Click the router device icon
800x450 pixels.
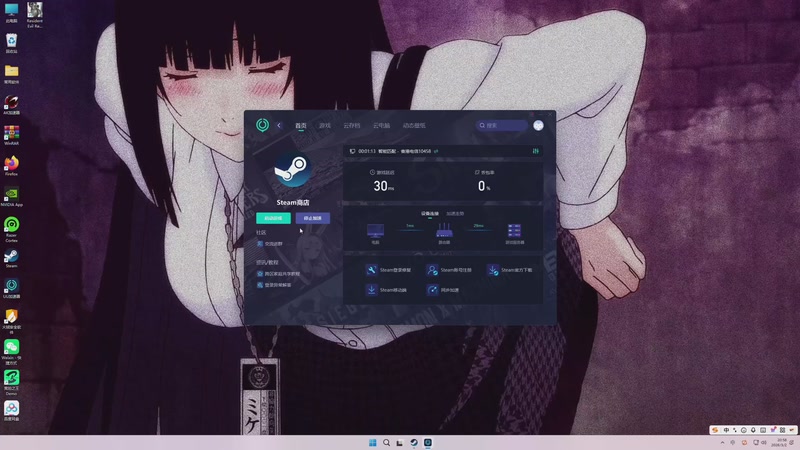pos(444,231)
